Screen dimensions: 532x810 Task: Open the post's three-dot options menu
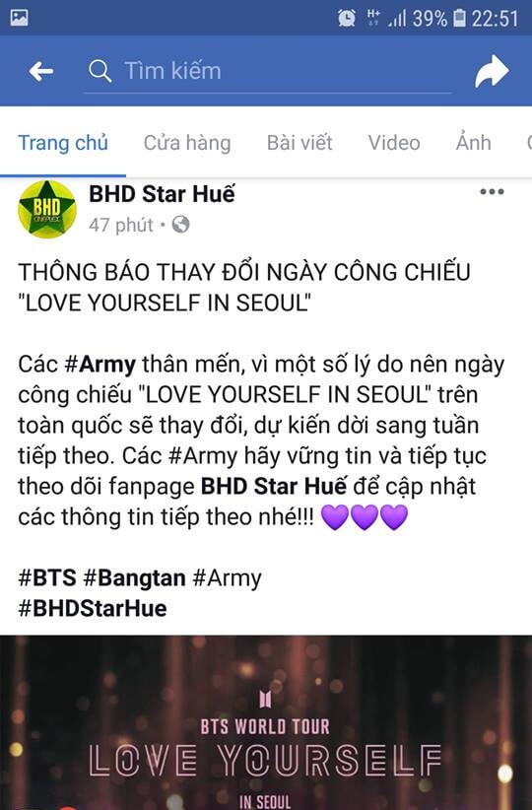492,192
